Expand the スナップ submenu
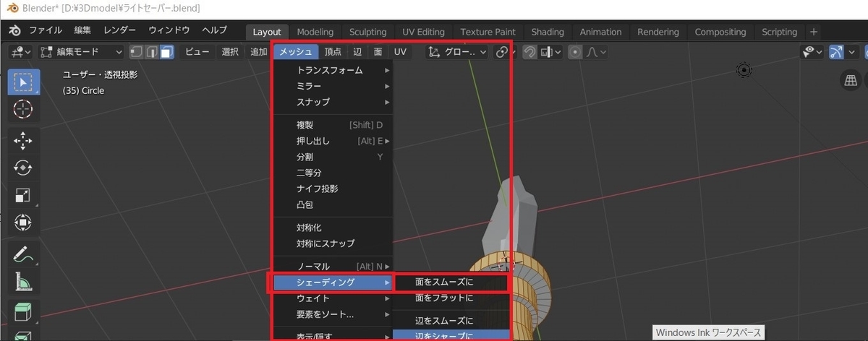 tap(333, 102)
